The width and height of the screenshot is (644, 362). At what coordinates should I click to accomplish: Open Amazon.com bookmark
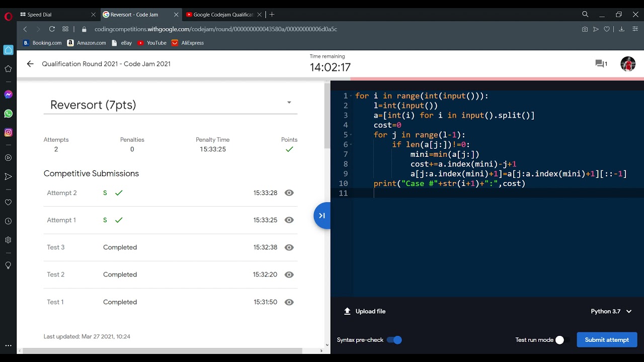(87, 43)
